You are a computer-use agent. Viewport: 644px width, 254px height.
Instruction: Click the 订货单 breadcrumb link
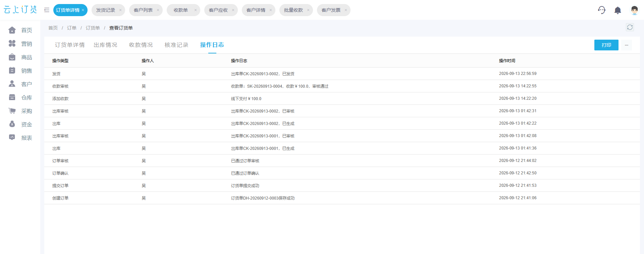click(93, 28)
